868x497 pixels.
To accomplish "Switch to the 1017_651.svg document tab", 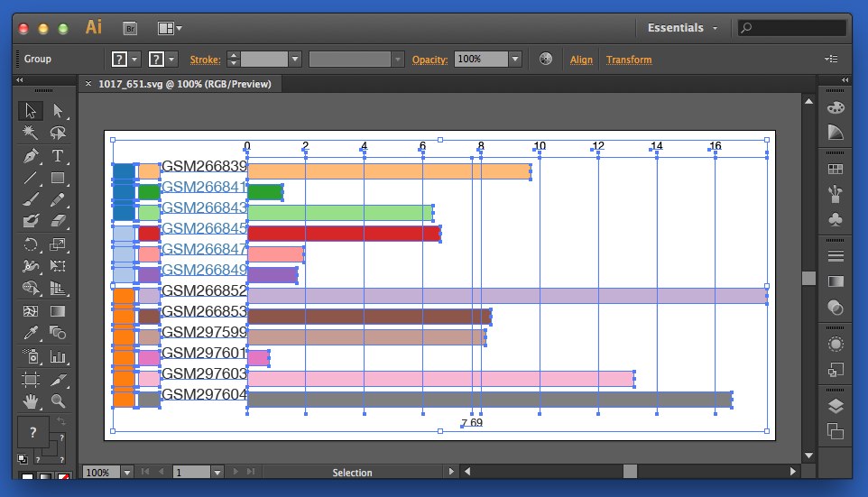I will pyautogui.click(x=185, y=84).
